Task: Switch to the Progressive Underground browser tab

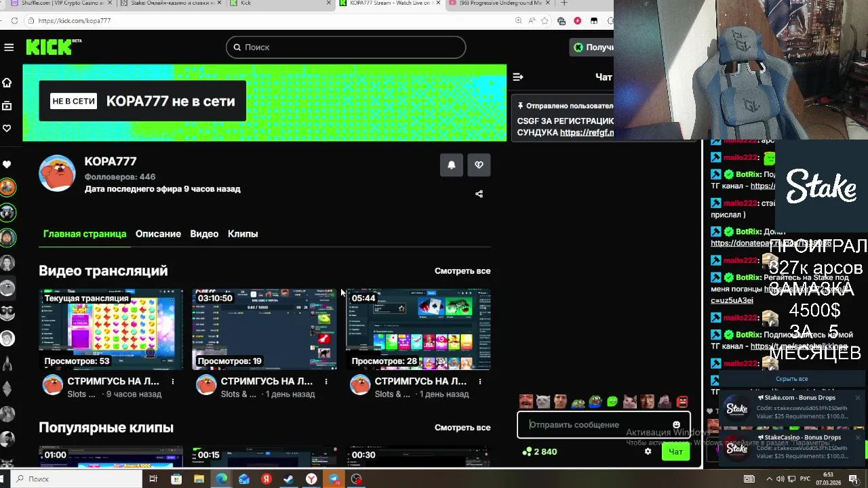Action: 499,3
